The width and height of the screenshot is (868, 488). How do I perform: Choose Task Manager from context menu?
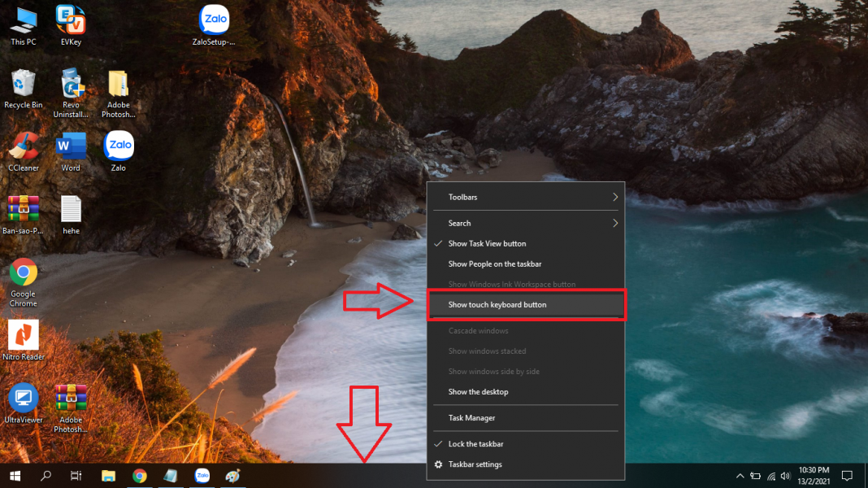pyautogui.click(x=471, y=418)
